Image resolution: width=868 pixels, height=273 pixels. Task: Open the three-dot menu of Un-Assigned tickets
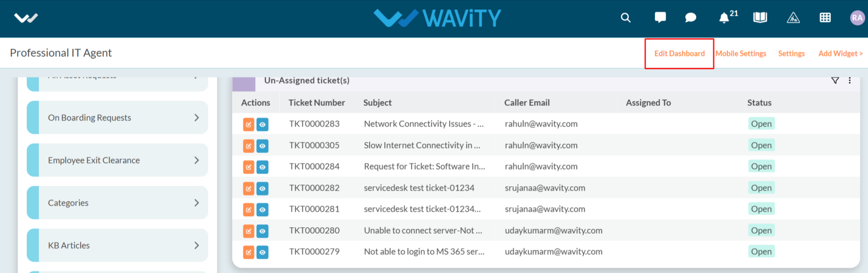(849, 80)
